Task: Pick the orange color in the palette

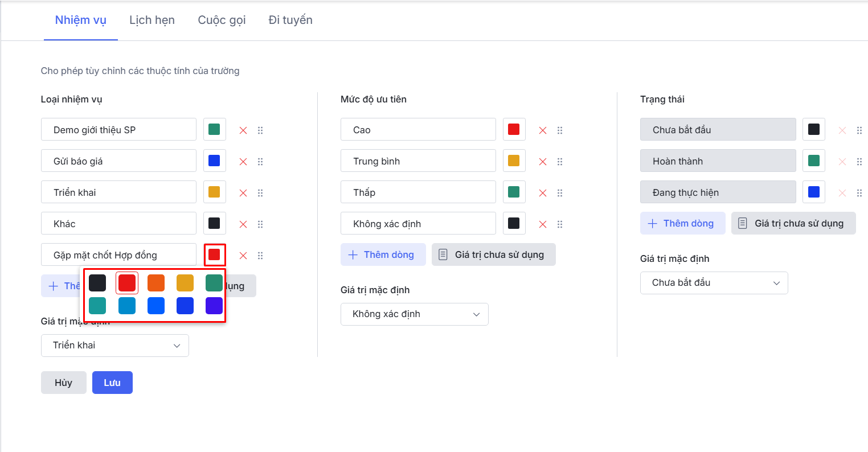Action: coord(156,283)
